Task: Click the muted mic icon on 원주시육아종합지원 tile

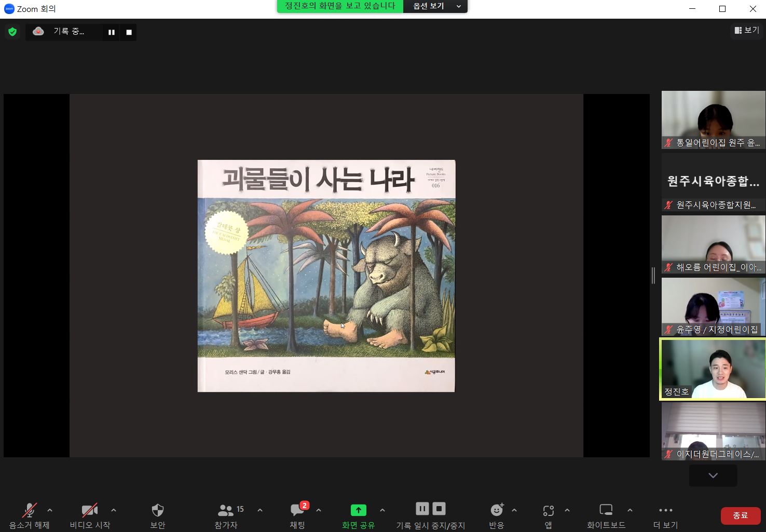Action: (x=668, y=205)
